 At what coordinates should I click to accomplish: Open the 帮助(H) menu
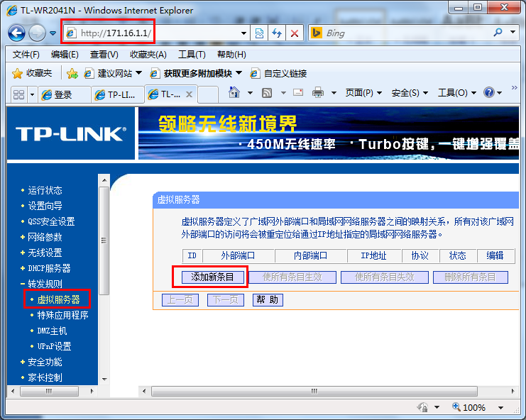tap(231, 55)
